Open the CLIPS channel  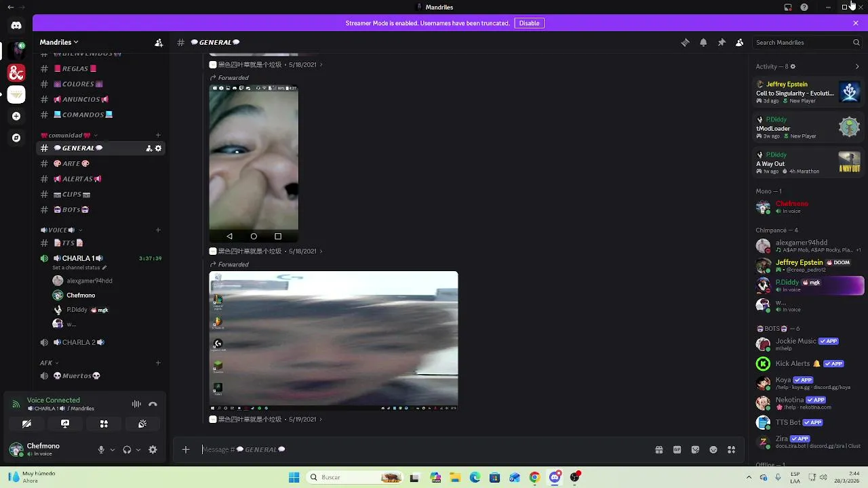coord(100,195)
